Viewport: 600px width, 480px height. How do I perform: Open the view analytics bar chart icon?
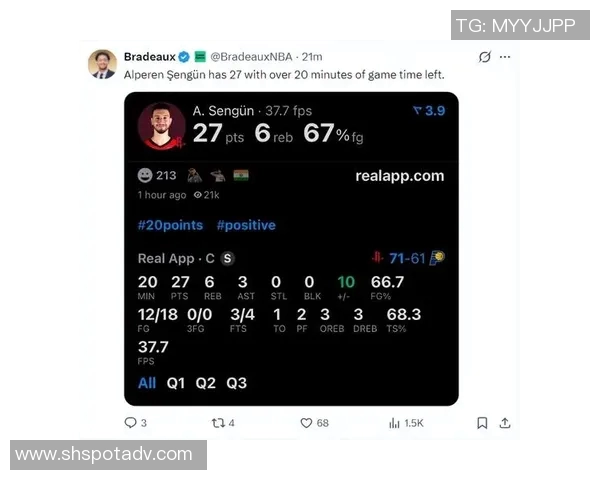tap(394, 423)
